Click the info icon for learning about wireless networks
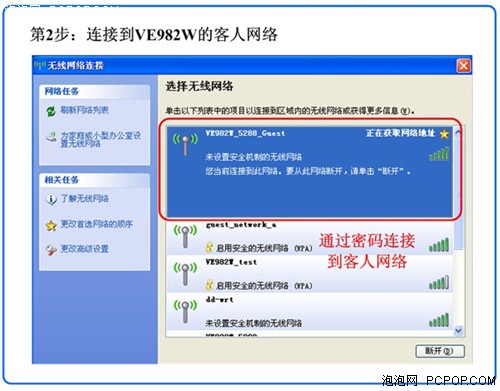 click(51, 199)
